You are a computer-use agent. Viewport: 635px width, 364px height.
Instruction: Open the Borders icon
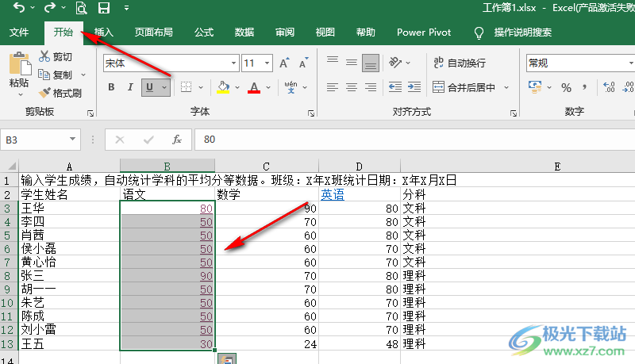[187, 87]
